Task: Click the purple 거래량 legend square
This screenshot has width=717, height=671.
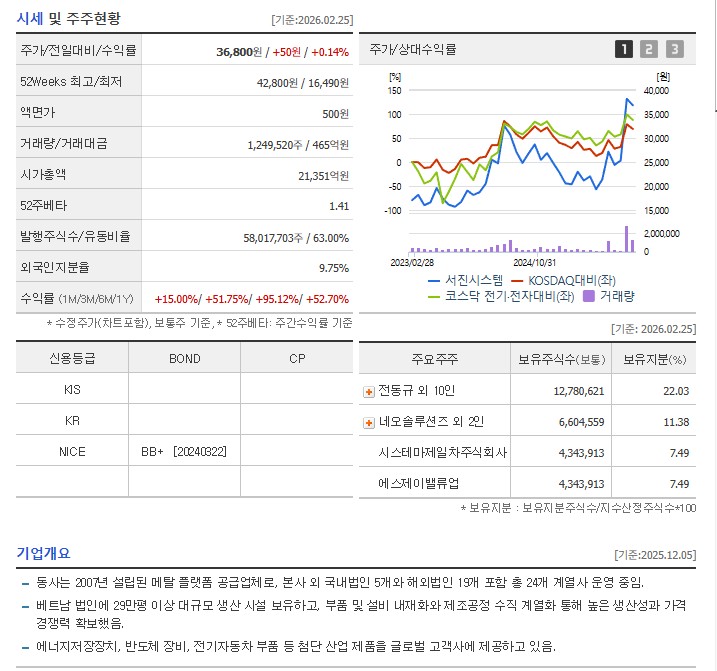Action: click(589, 296)
